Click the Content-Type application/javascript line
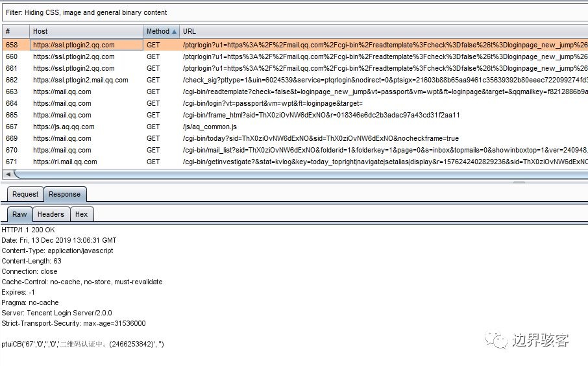The image size is (588, 366). click(x=57, y=251)
